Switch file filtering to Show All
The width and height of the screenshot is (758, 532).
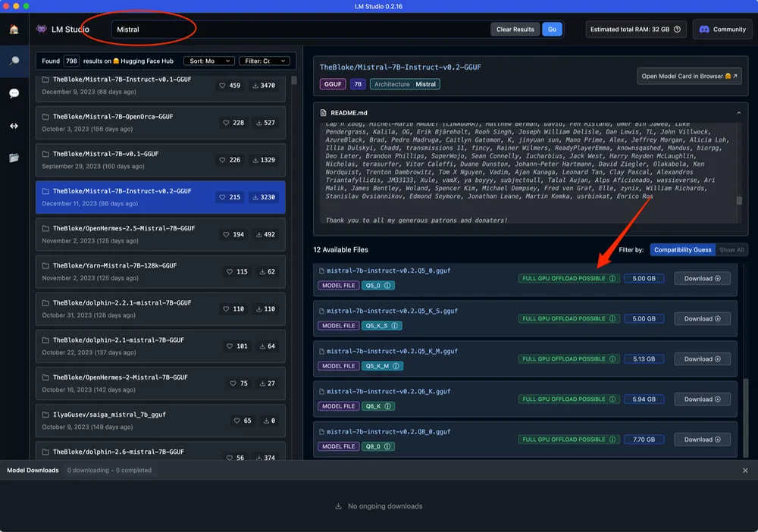(730, 249)
